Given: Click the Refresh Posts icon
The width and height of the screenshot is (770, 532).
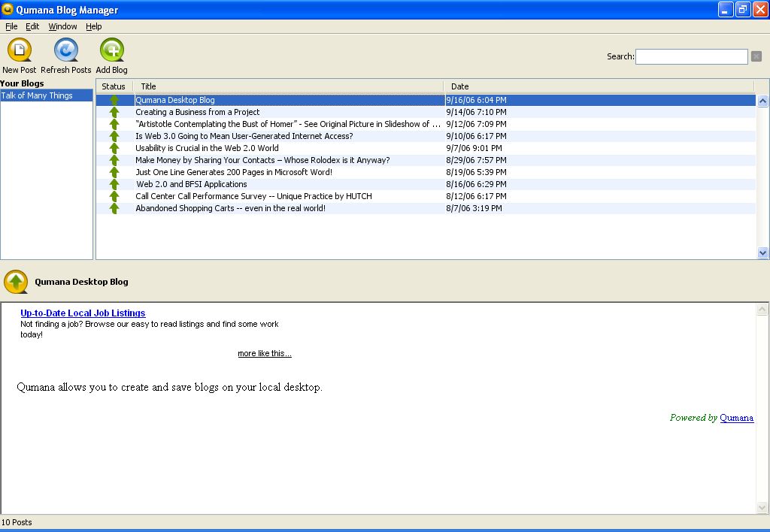Looking at the screenshot, I should pos(66,50).
